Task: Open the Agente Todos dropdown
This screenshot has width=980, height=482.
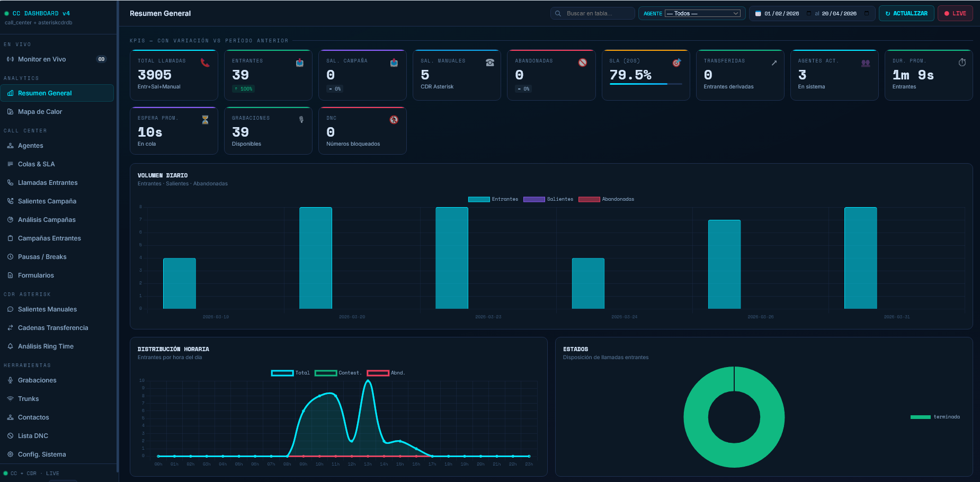Action: click(702, 13)
